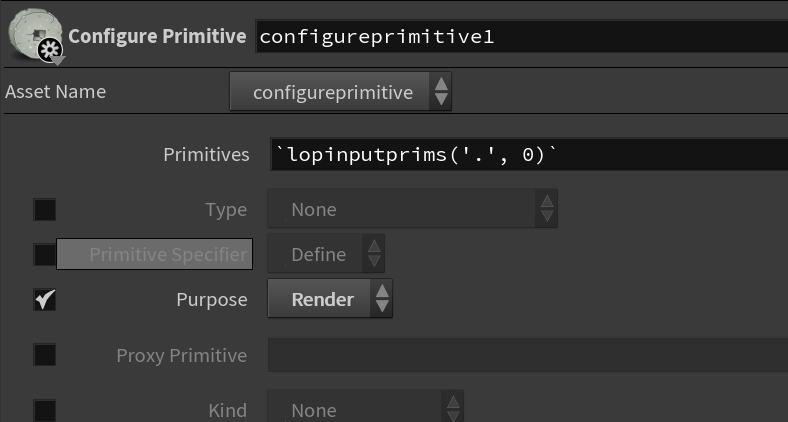This screenshot has width=788, height=422.
Task: Toggle the Proxy Primitive checkbox
Action: tap(45, 355)
